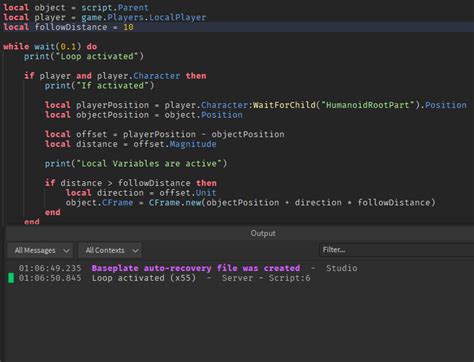Click 'wait(0.1)' in the while statement
This screenshot has height=362, width=474.
[58, 46]
